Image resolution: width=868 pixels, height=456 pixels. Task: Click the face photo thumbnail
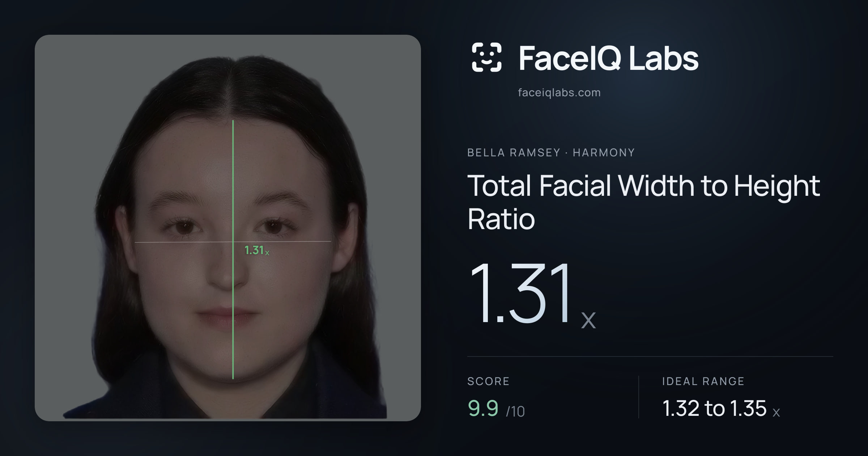(x=228, y=228)
